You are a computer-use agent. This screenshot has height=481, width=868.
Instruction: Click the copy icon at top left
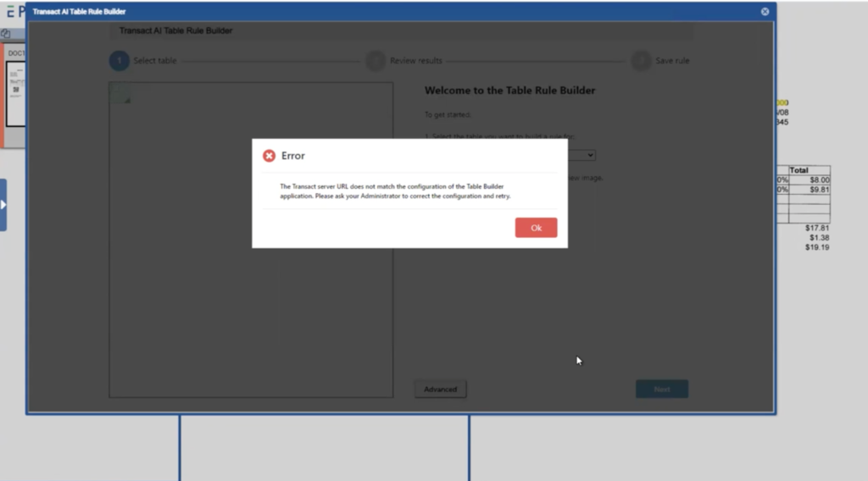click(6, 34)
